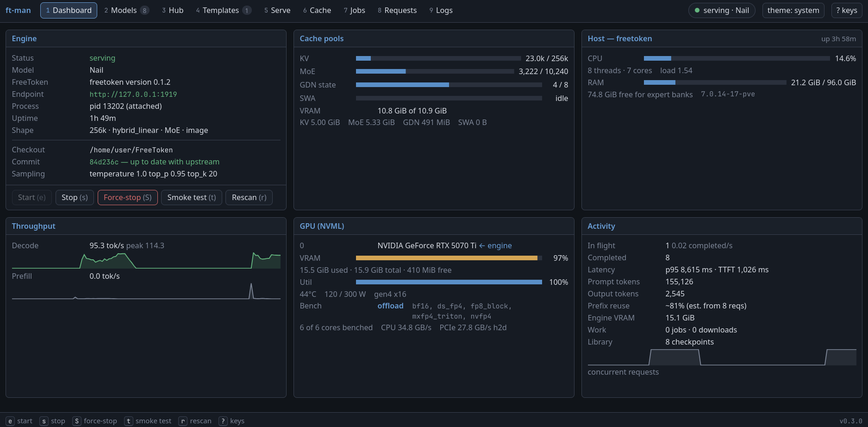
Task: Click the Decode throughput sparkline
Action: coord(146,260)
